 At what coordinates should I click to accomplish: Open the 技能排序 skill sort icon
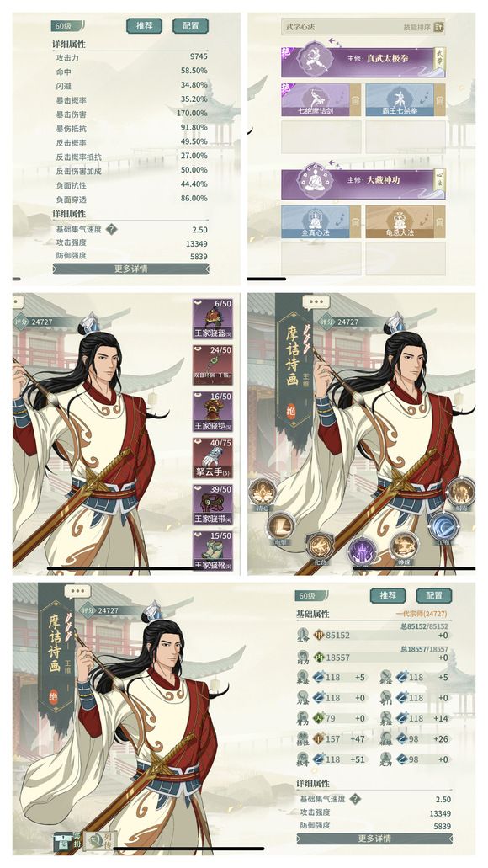[438, 27]
